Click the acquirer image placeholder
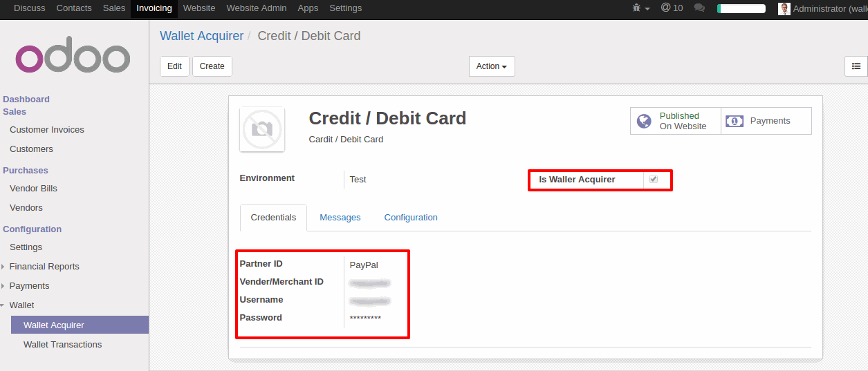This screenshot has width=868, height=371. pos(262,129)
